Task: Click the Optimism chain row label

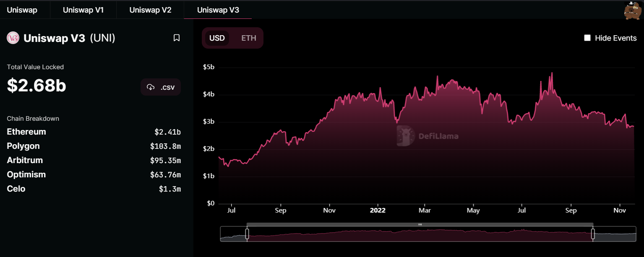Action: [26, 174]
